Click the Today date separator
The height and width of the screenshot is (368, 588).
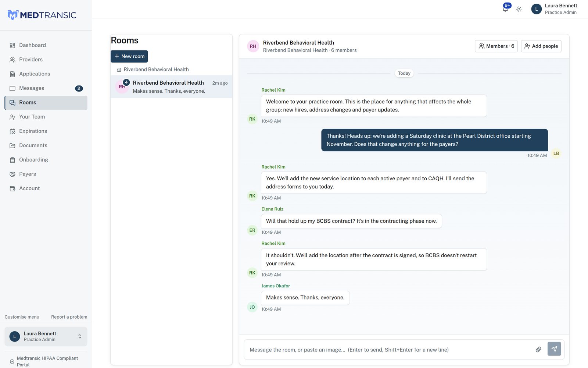coord(404,73)
